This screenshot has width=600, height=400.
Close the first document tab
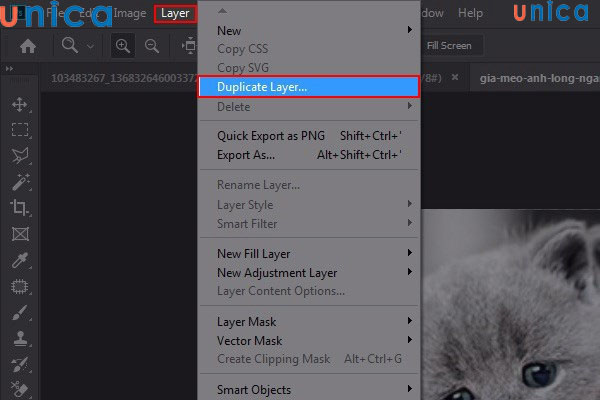tap(455, 77)
